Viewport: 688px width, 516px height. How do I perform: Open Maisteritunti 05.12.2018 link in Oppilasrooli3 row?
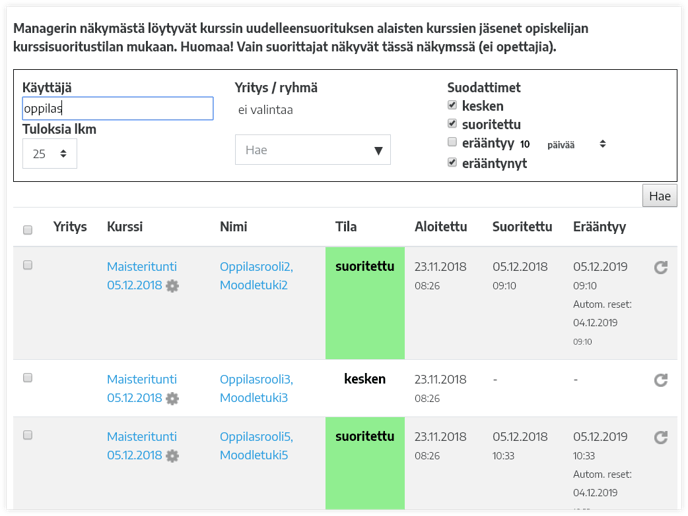(x=142, y=388)
